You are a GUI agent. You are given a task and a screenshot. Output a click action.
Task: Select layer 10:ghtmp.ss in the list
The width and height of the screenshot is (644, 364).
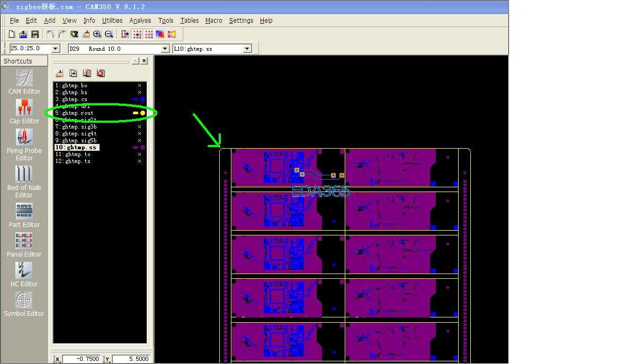(x=76, y=147)
